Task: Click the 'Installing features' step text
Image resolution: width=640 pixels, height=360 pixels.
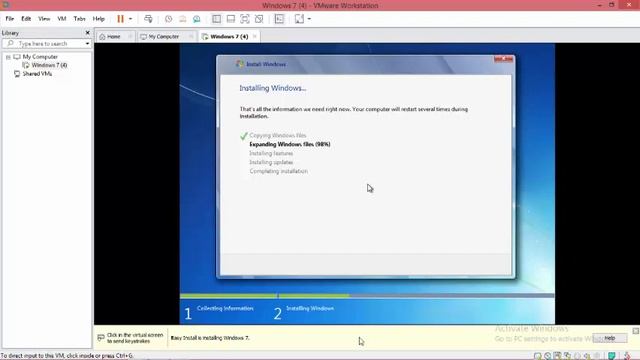Action: click(x=271, y=153)
